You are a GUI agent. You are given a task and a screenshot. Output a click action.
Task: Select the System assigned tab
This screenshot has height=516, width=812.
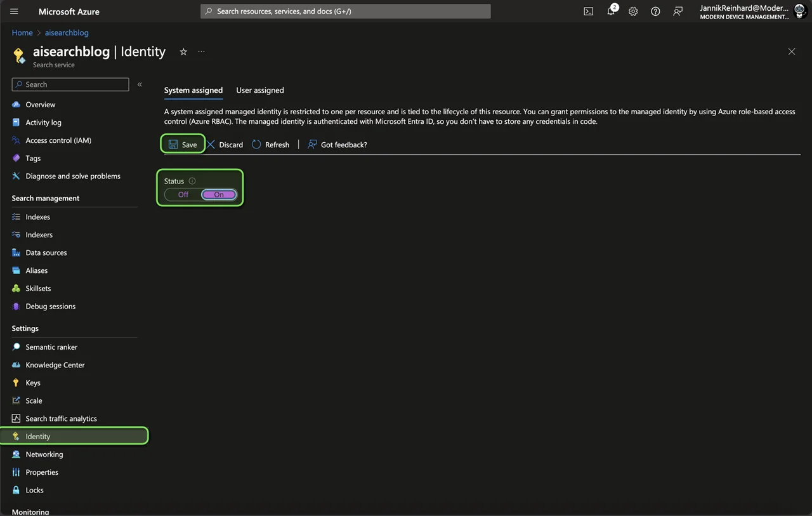(x=193, y=90)
